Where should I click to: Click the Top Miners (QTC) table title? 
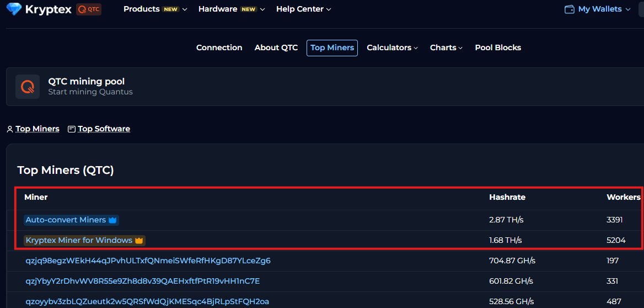(x=65, y=170)
